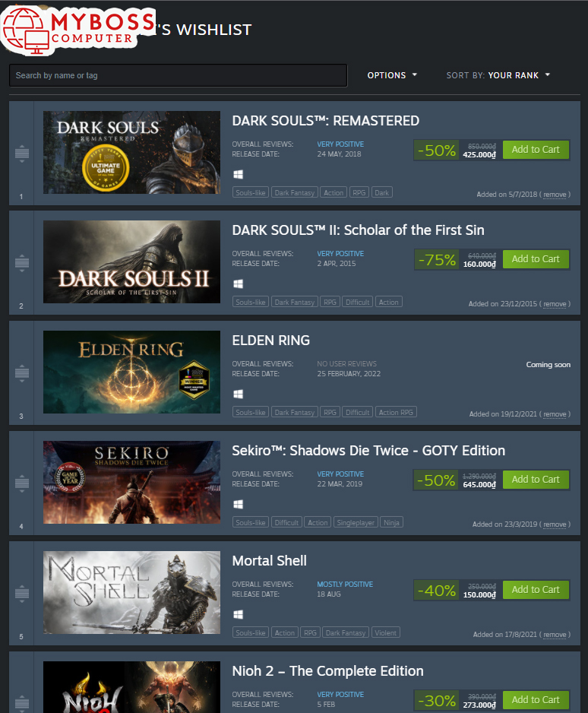Open the Dark Souls II capsule thumbnail
The width and height of the screenshot is (588, 713).
(131, 262)
